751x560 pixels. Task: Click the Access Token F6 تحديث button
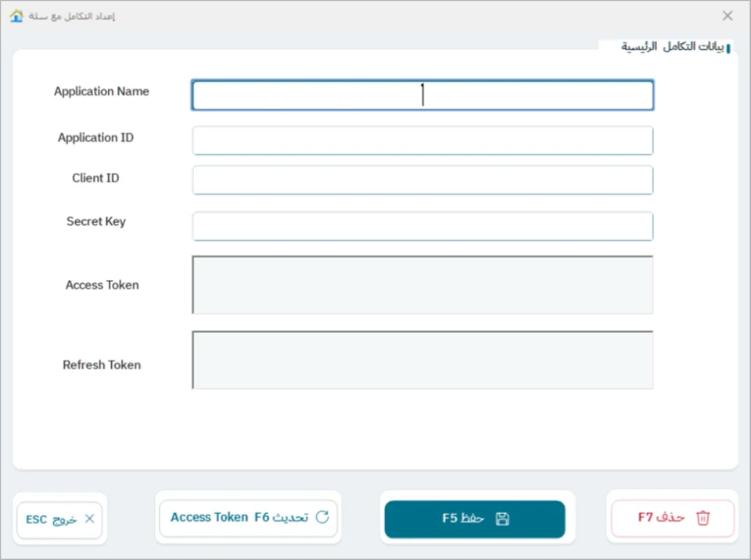click(x=249, y=518)
